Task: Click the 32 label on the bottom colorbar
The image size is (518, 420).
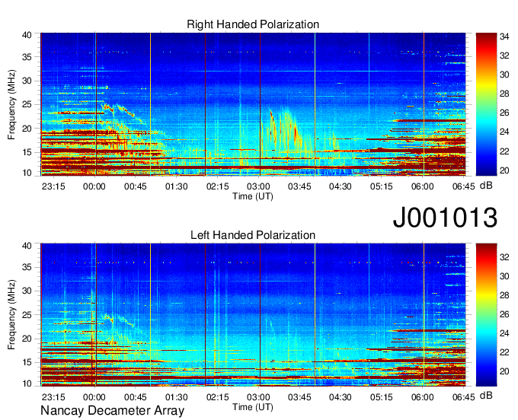Action: (504, 257)
